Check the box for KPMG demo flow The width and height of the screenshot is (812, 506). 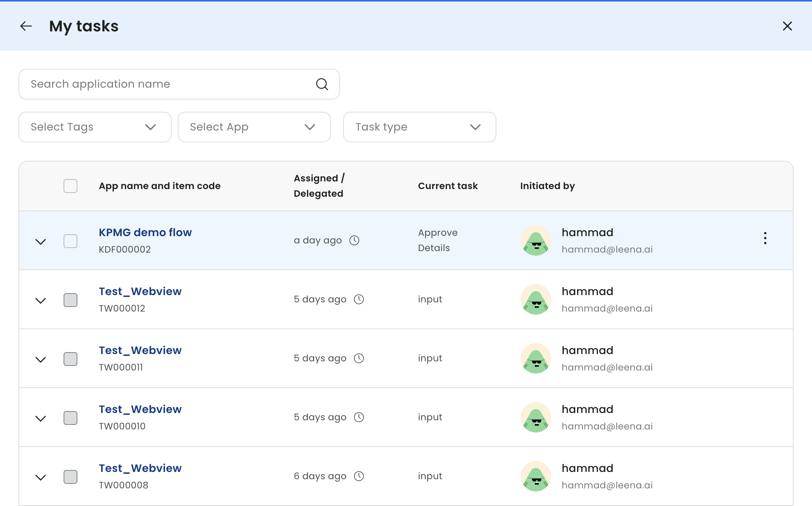(x=70, y=241)
